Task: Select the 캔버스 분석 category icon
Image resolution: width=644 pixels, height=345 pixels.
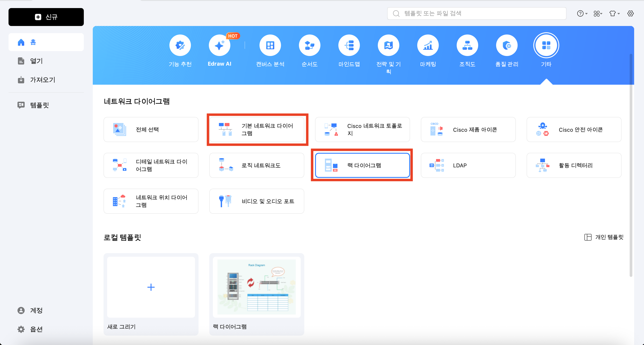Action: click(270, 45)
